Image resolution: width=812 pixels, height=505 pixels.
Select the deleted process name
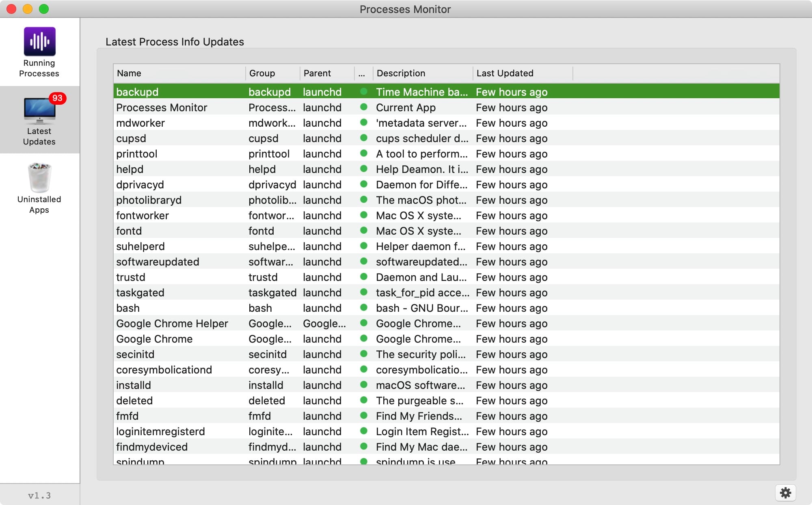(x=134, y=401)
